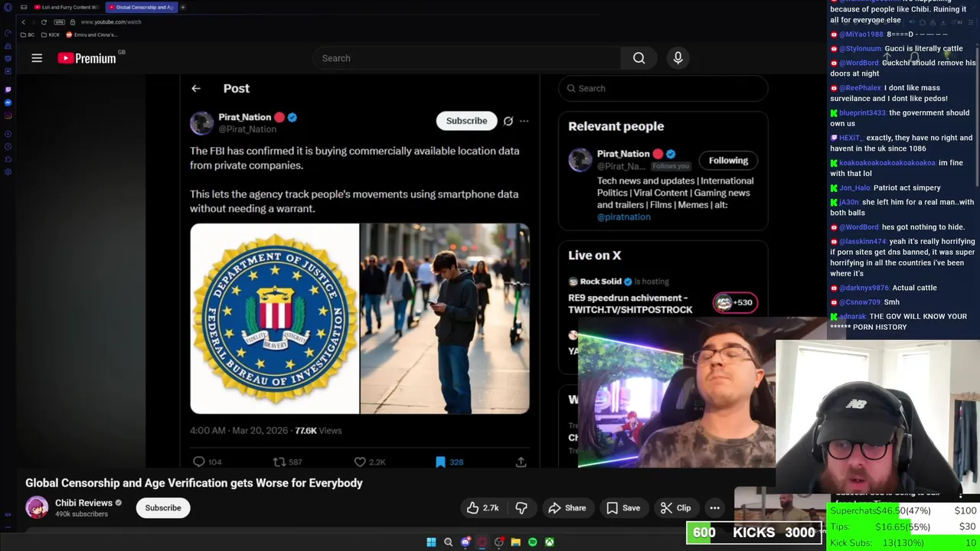Select the Global Censorship browser tab
Viewport: 980px width, 551px height.
[x=140, y=7]
